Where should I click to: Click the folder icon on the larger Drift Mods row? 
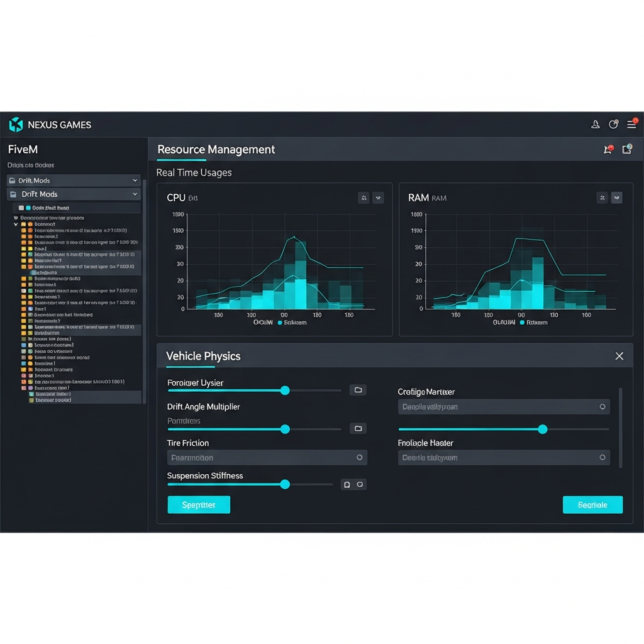click(x=13, y=194)
